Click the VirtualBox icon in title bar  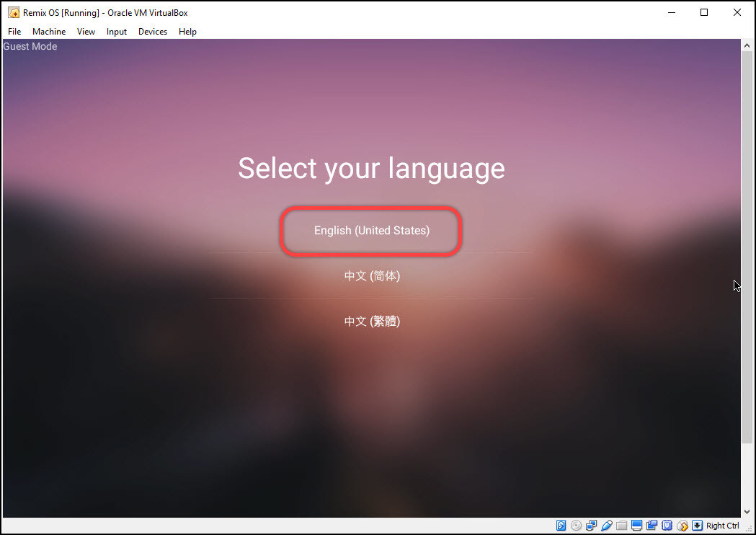tap(14, 12)
